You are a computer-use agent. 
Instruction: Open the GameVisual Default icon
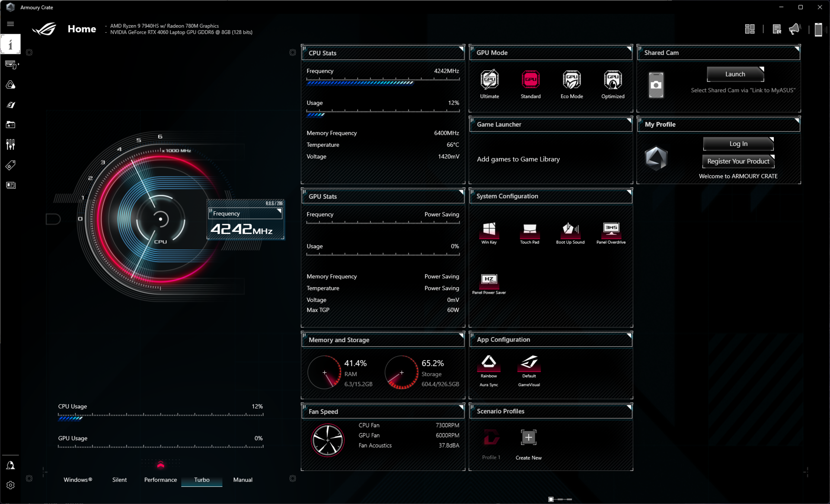click(x=529, y=363)
